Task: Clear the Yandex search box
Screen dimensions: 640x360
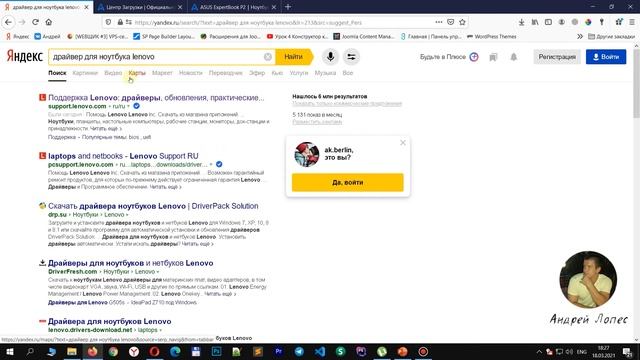Action: [268, 57]
